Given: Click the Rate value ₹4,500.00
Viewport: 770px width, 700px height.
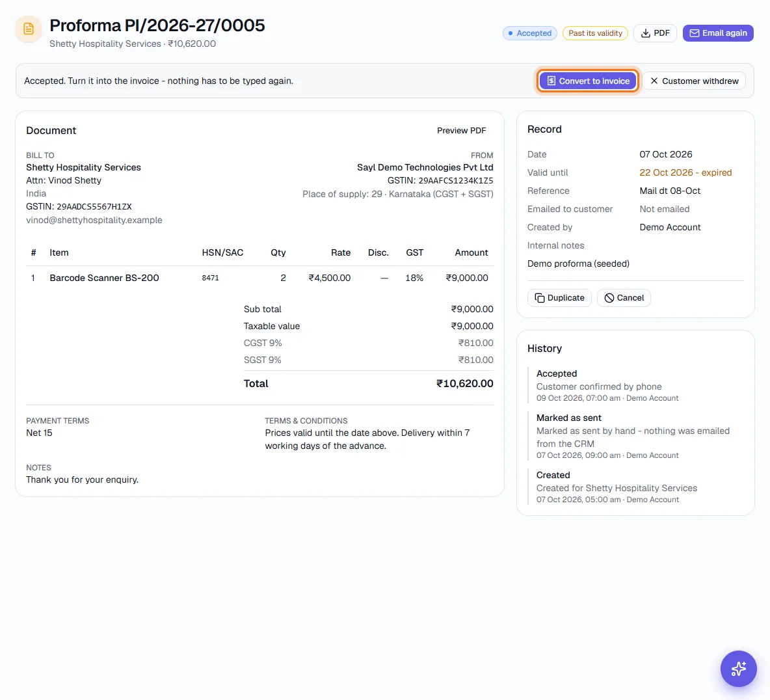Looking at the screenshot, I should [329, 278].
